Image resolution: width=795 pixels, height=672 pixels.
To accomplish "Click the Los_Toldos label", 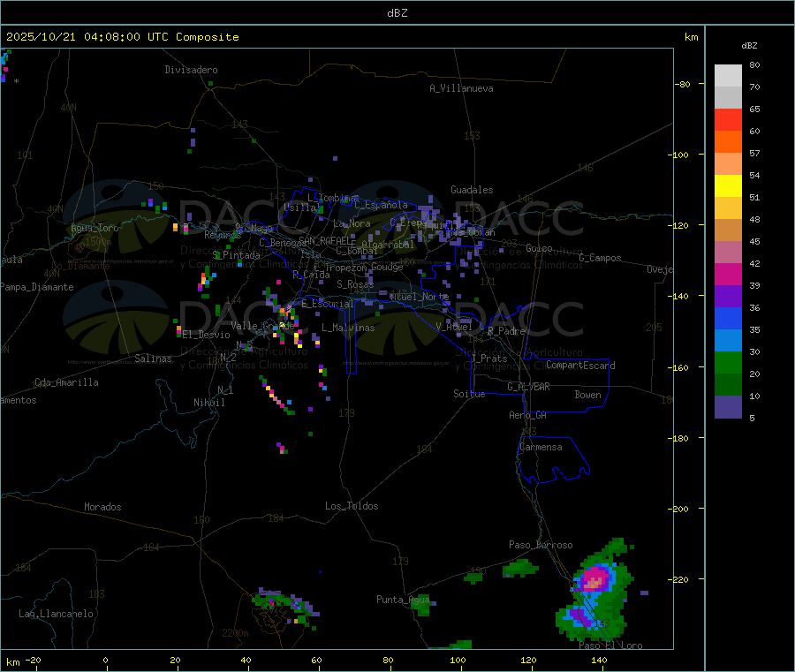I will (x=352, y=506).
